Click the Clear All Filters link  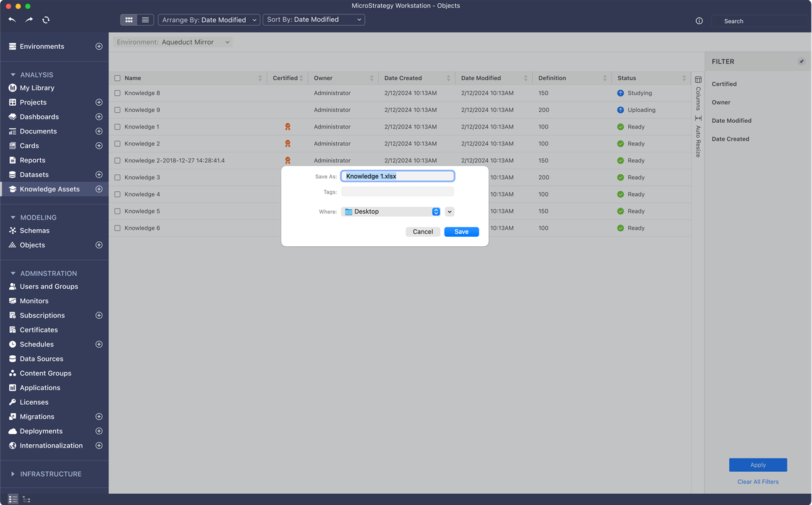(x=757, y=482)
